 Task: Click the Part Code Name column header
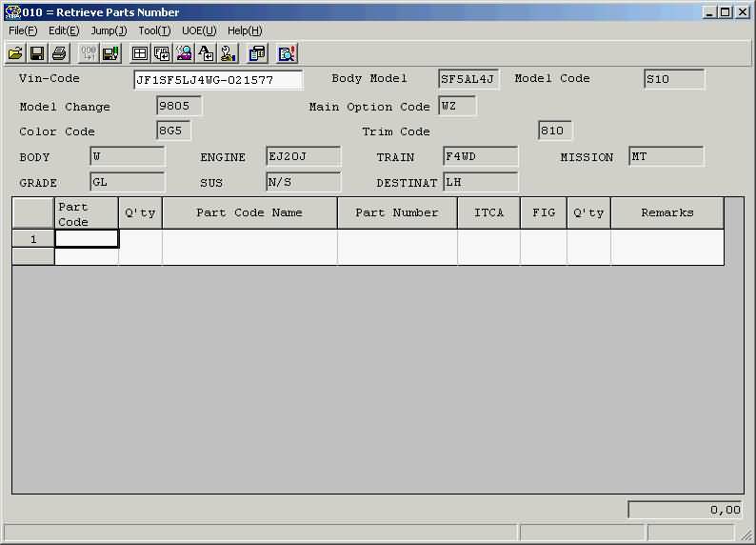click(x=249, y=213)
